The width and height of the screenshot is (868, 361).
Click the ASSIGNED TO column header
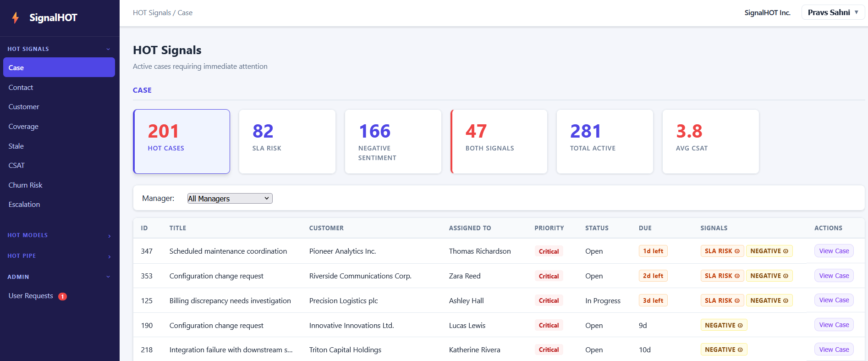pos(470,228)
